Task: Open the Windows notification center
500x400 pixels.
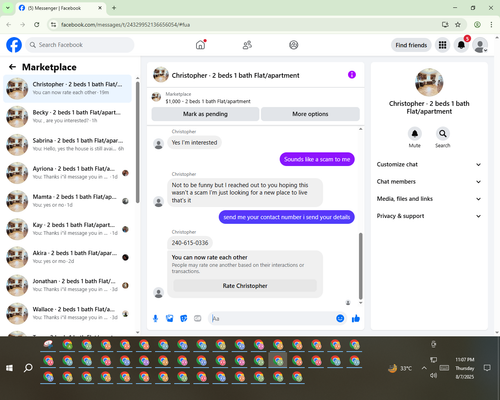Action: [x=487, y=368]
